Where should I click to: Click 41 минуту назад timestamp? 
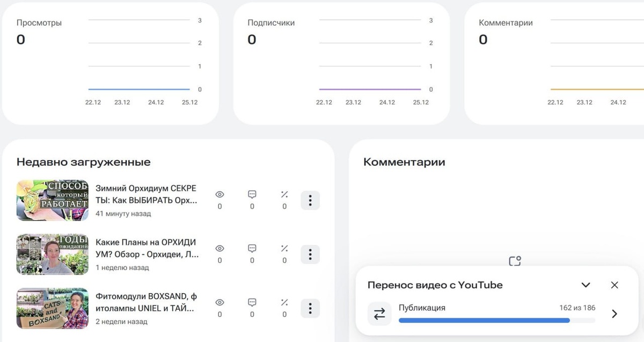pyautogui.click(x=123, y=214)
